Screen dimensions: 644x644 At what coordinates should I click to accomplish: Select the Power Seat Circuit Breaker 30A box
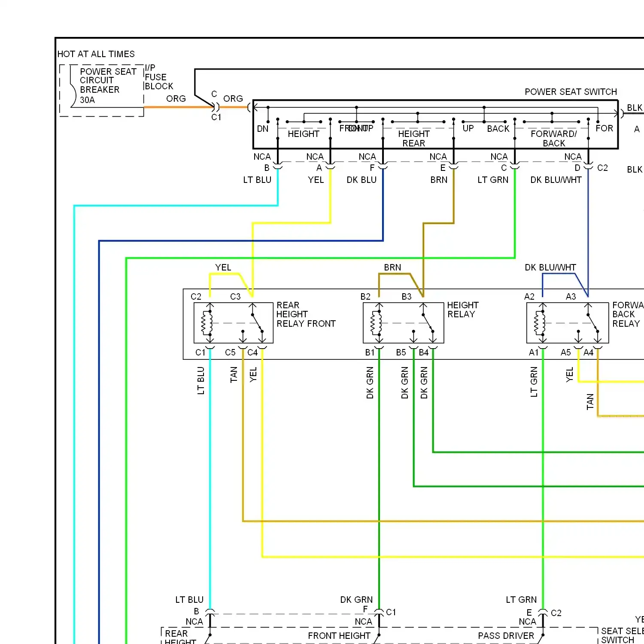click(102, 90)
